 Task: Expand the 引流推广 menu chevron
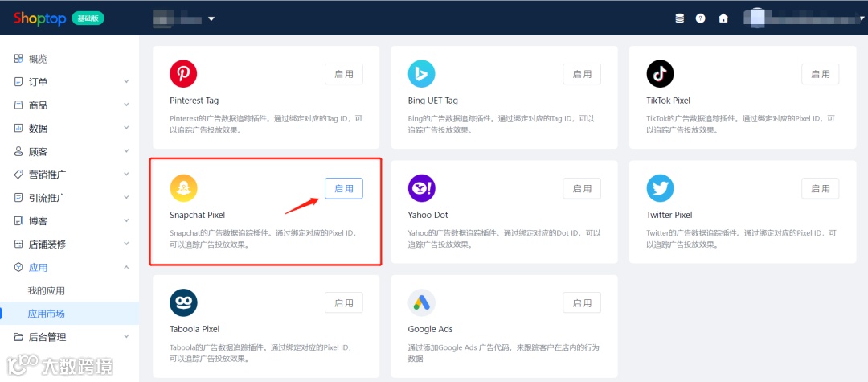coord(126,198)
